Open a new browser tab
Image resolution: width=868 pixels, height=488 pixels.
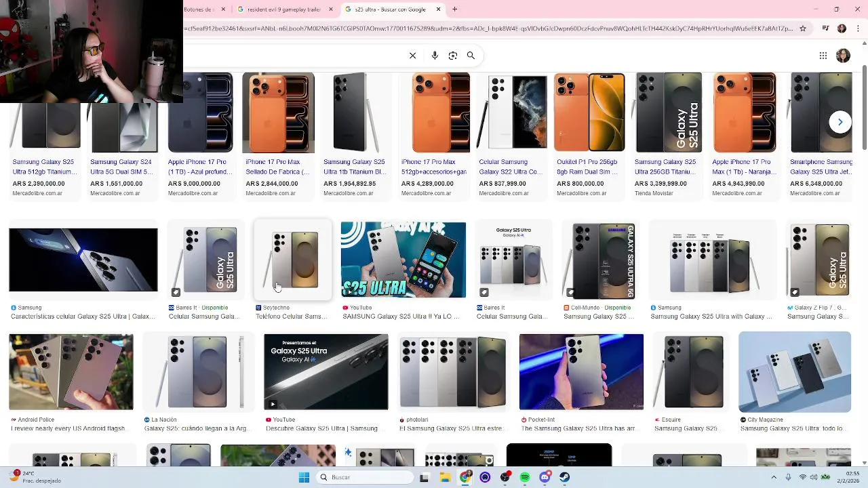454,9
